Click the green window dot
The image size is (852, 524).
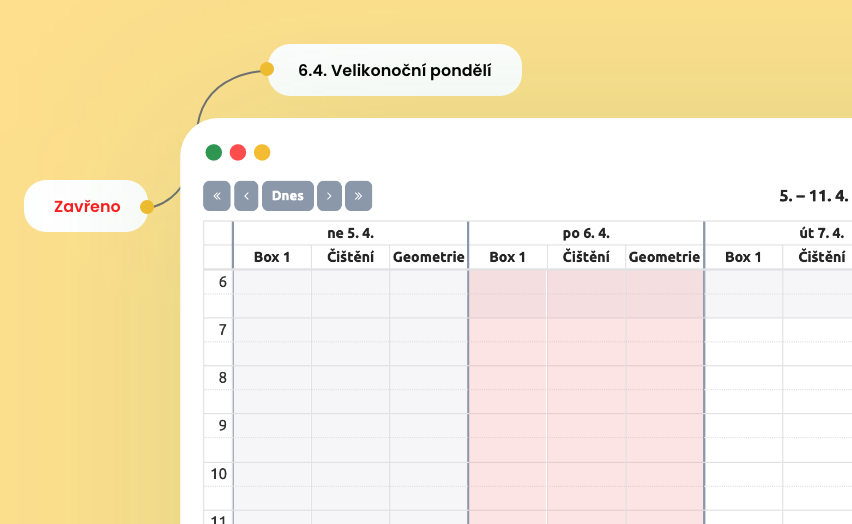[x=214, y=152]
